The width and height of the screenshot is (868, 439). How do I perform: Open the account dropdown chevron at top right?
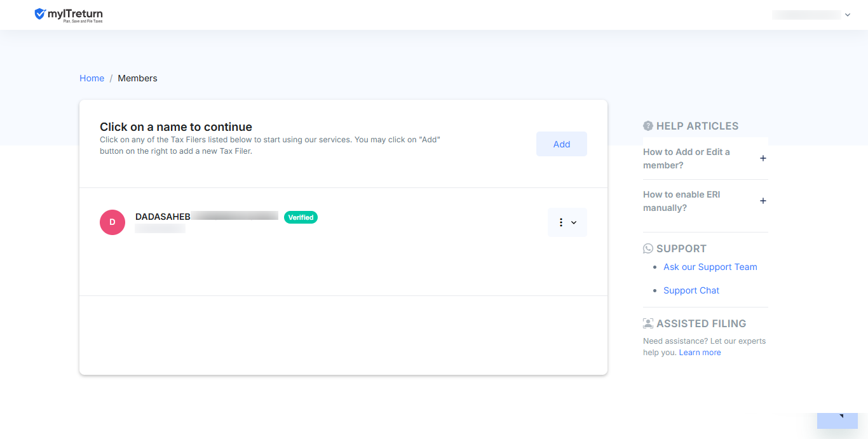point(848,15)
